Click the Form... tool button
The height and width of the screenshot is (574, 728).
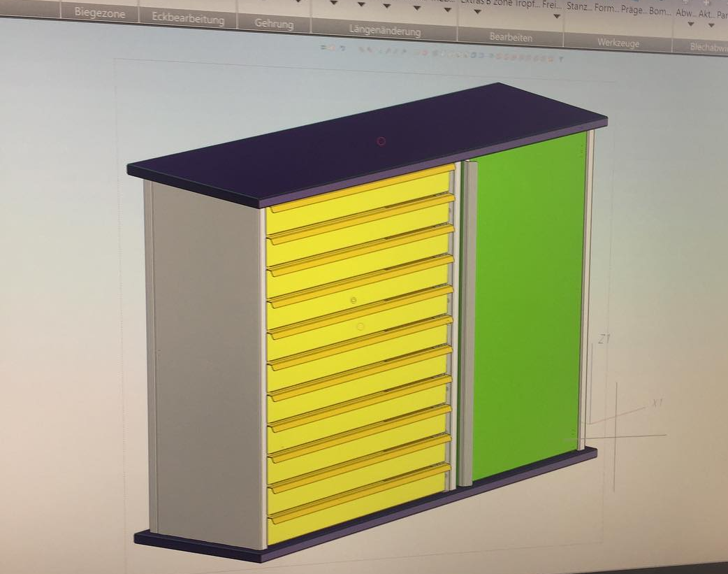click(606, 8)
